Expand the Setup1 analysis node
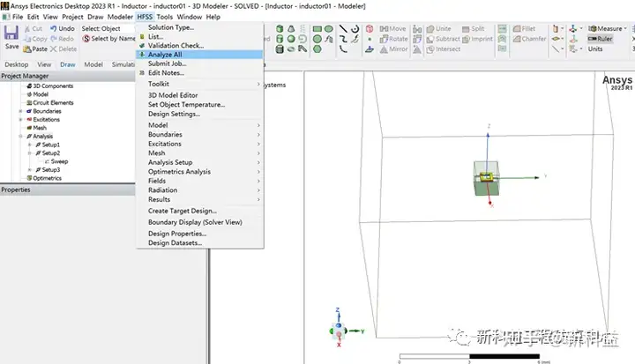The image size is (635, 364). point(30,145)
